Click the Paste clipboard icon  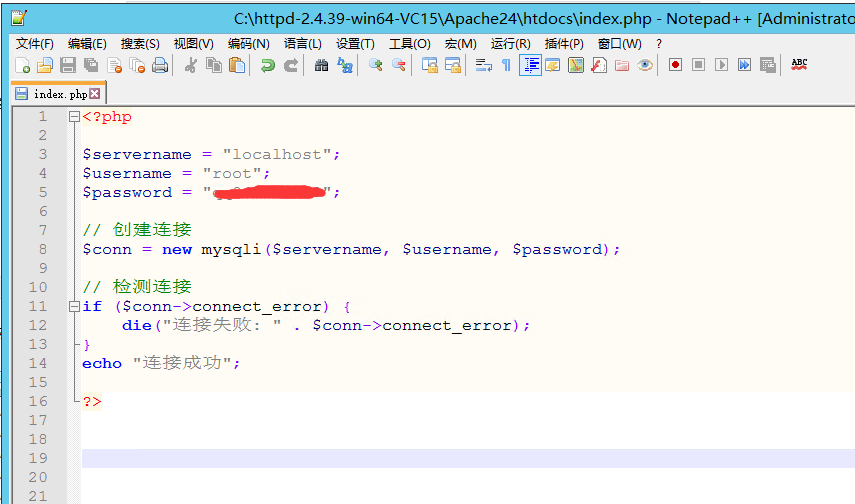(x=237, y=65)
